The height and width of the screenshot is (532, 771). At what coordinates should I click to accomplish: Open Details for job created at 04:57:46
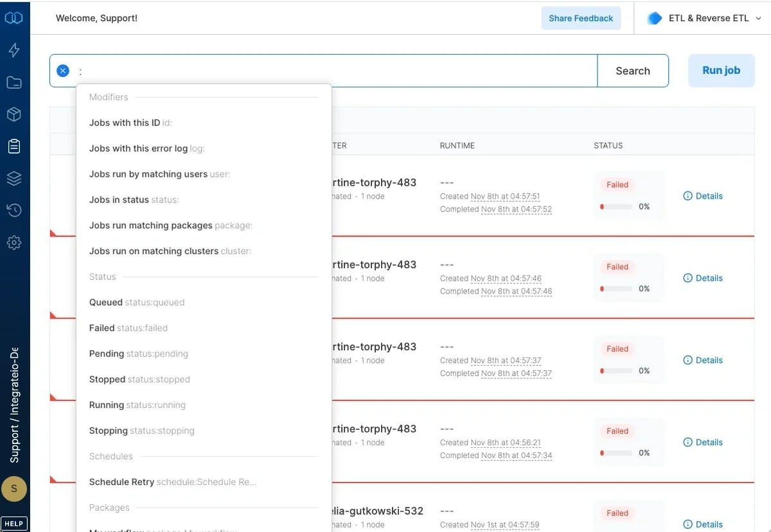point(703,278)
